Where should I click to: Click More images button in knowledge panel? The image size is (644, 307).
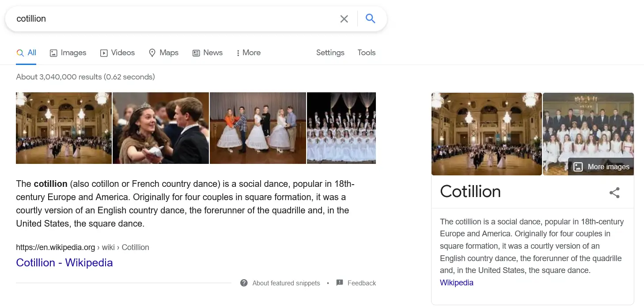pos(602,167)
